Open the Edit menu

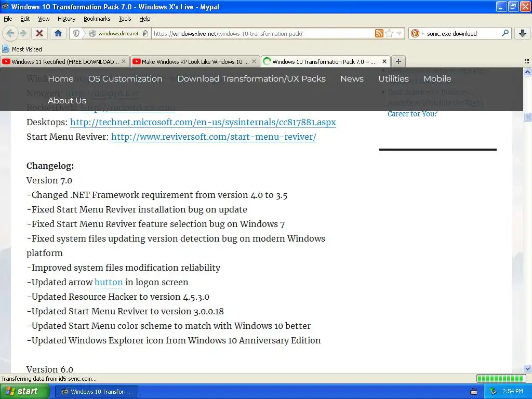[25, 19]
